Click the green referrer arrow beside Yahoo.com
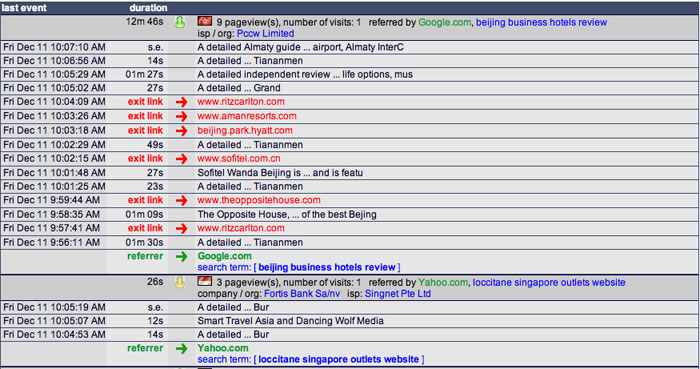 point(181,348)
